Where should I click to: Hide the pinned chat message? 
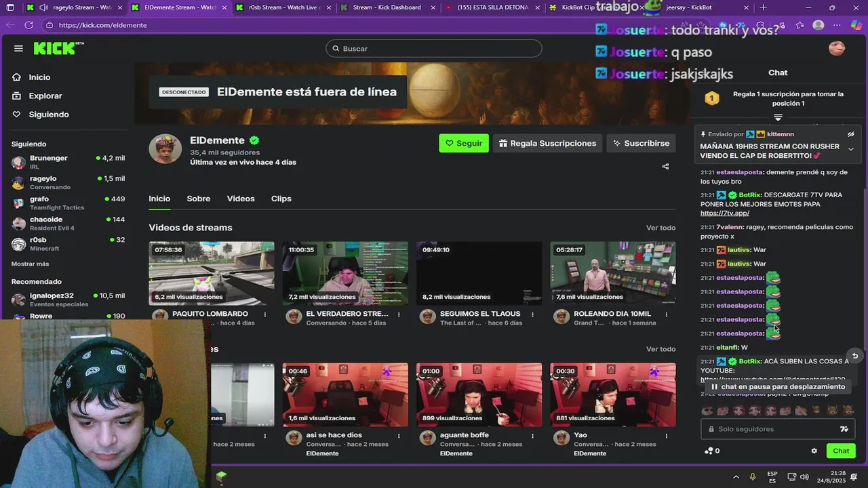pos(851,134)
